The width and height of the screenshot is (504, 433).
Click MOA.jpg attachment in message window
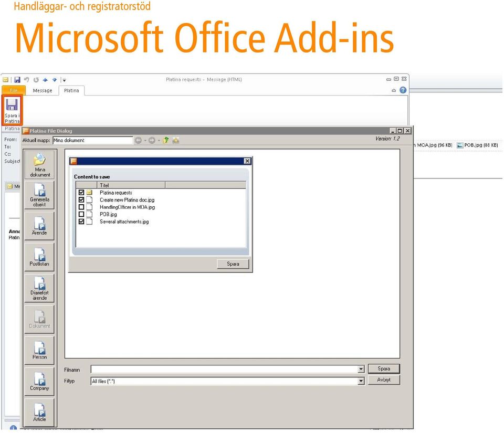(x=434, y=145)
